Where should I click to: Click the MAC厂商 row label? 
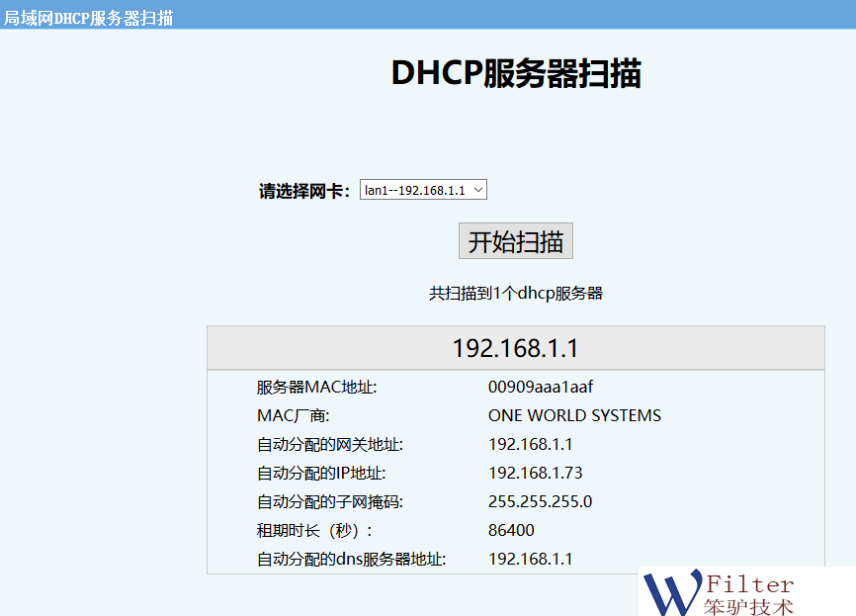click(x=293, y=415)
